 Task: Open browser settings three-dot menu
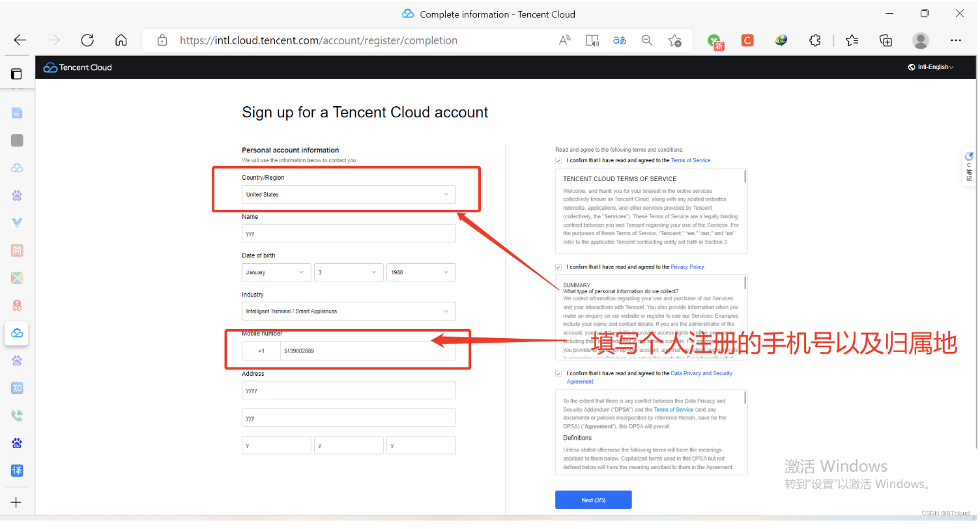[x=955, y=40]
